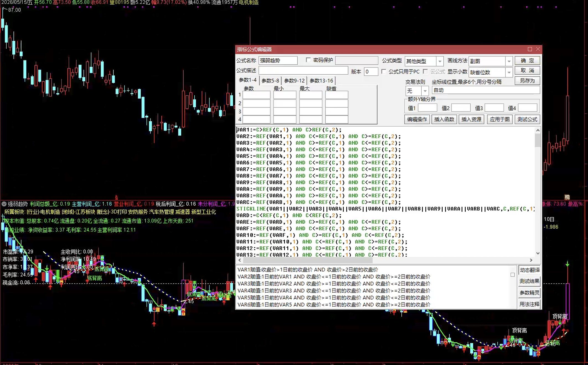588x365 pixels.
Task: Click the 插入函数 button
Action: (x=444, y=119)
